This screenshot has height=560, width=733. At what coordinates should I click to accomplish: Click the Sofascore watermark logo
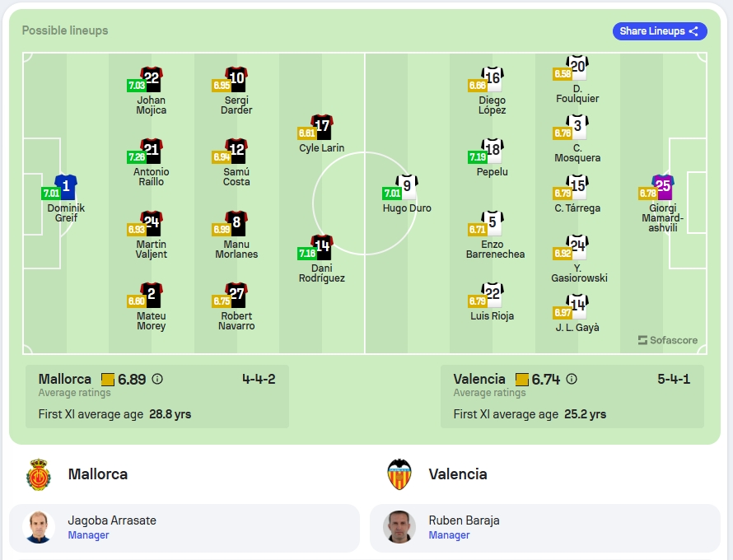click(x=668, y=340)
